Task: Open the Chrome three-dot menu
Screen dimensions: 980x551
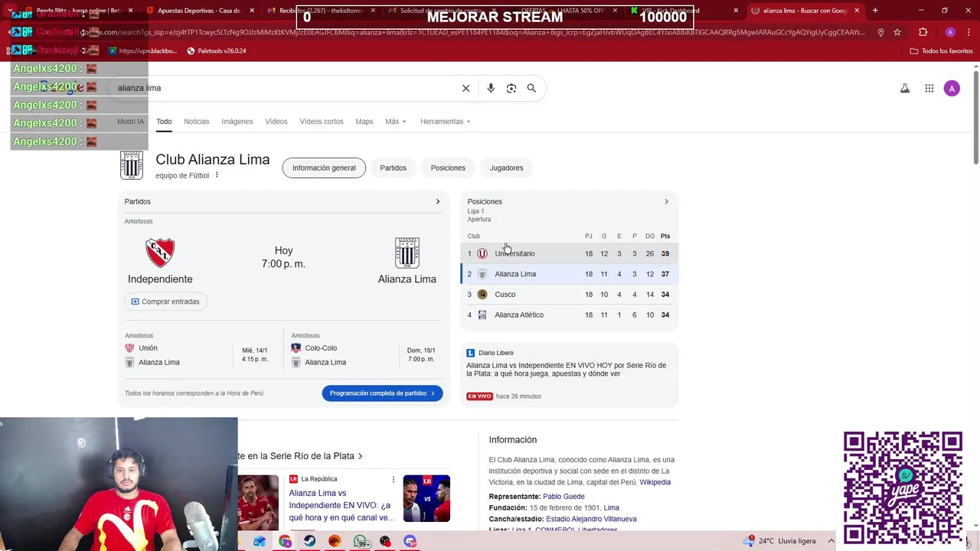Action: coord(968,32)
